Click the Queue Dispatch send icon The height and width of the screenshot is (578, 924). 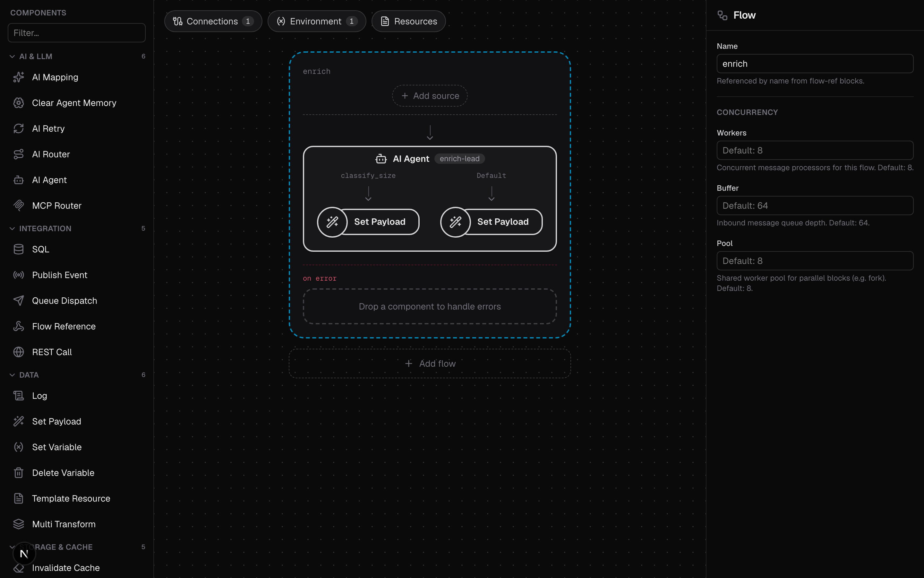tap(18, 301)
